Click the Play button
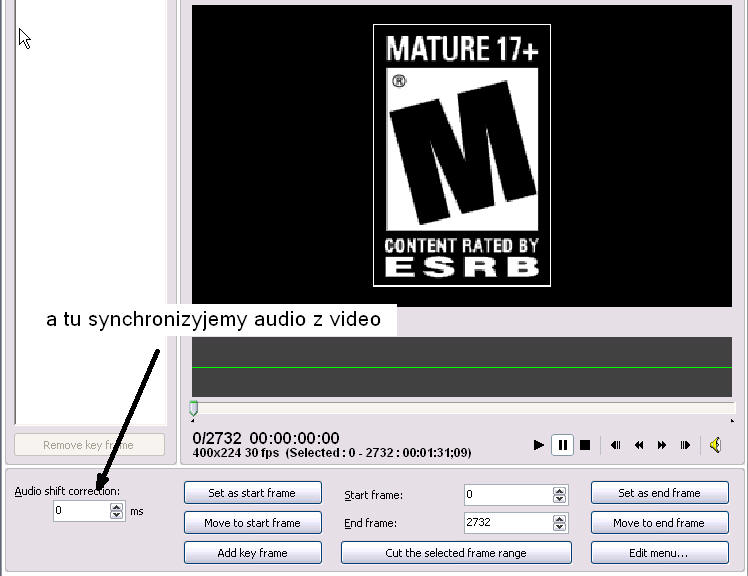This screenshot has width=748, height=576. click(x=539, y=445)
